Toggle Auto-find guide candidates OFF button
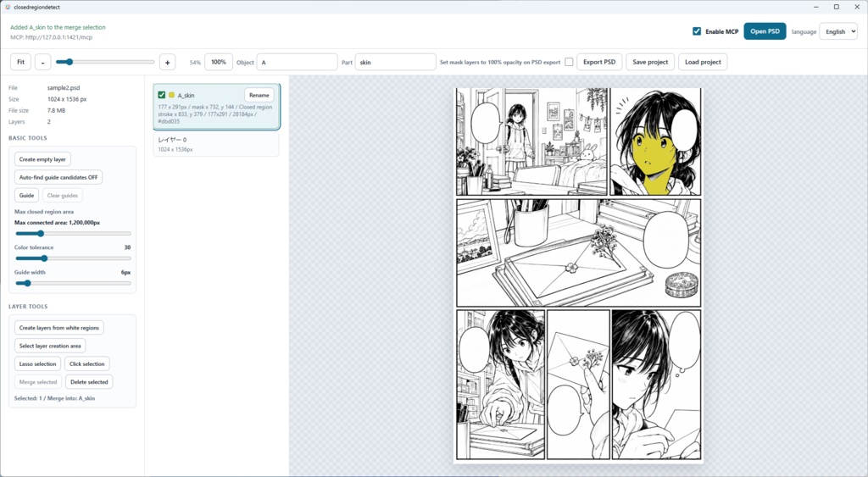This screenshot has height=477, width=868. pos(58,177)
